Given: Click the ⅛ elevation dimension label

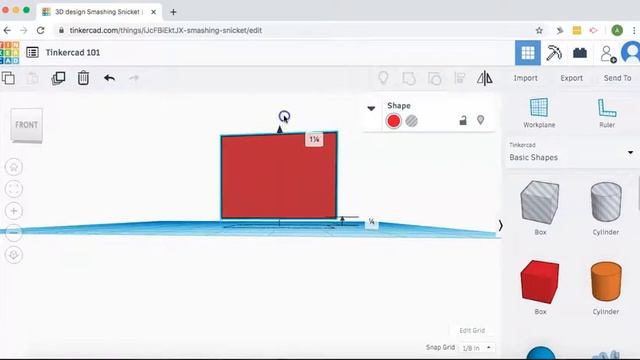Looking at the screenshot, I should coord(371,221).
